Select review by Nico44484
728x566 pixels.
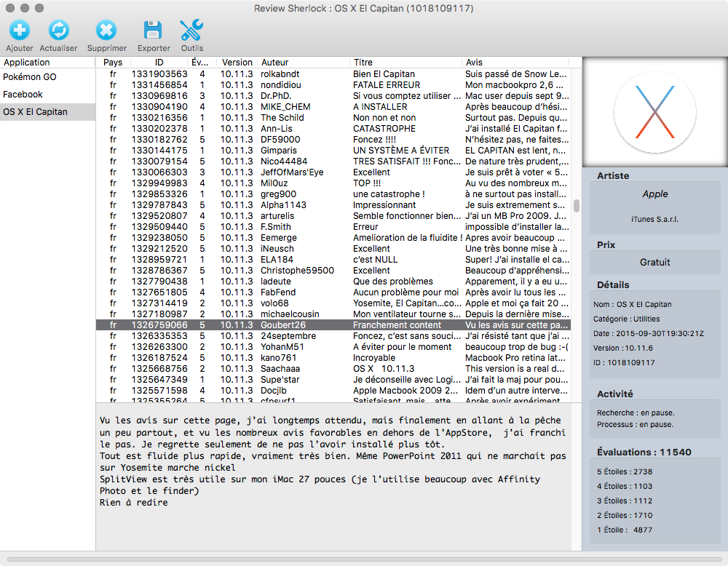coord(333,162)
